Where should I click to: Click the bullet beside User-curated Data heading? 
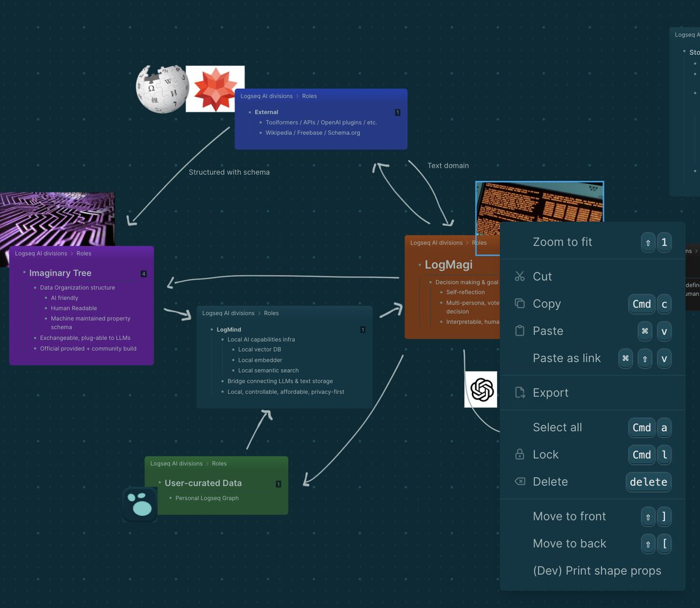pos(159,483)
